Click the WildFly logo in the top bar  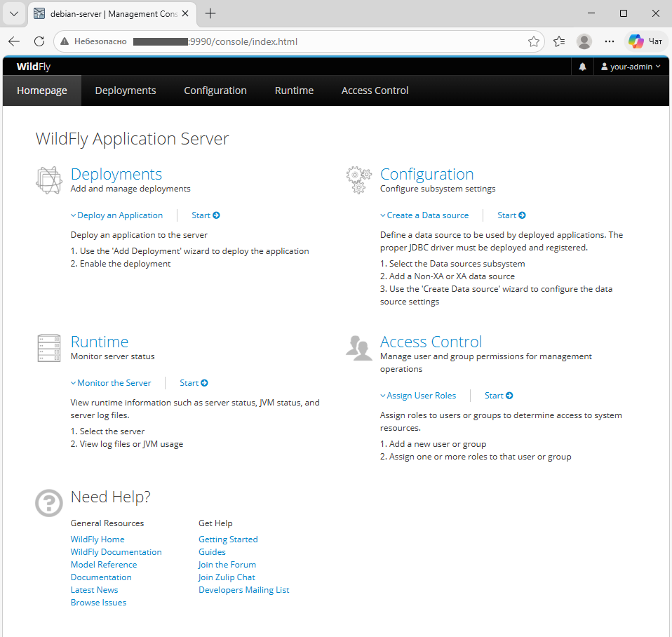[32, 66]
